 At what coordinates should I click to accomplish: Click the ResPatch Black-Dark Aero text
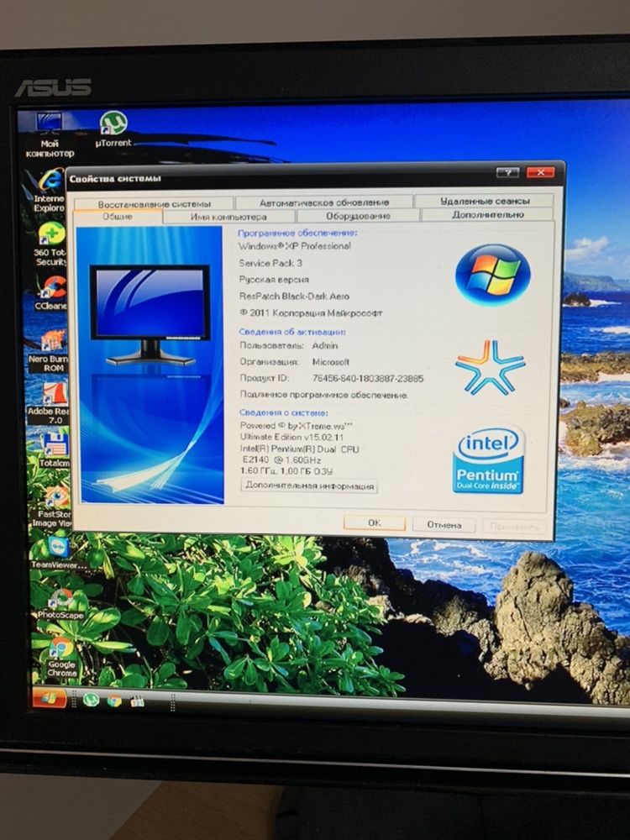tap(294, 297)
